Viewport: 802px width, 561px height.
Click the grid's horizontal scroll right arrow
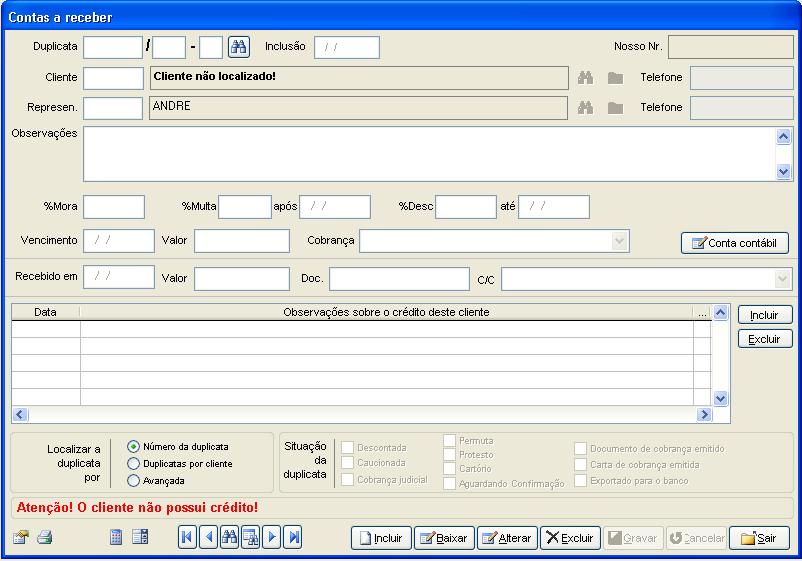point(704,414)
